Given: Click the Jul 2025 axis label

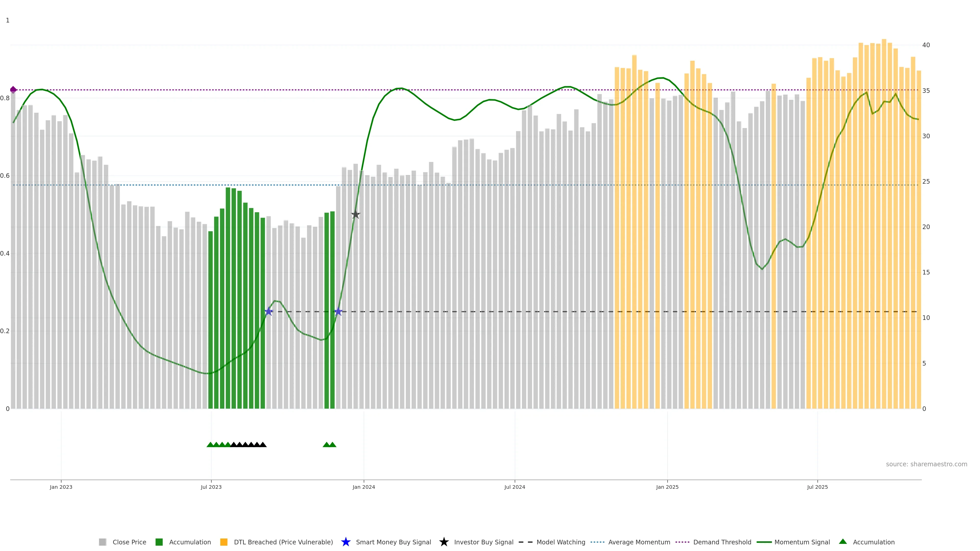Looking at the screenshot, I should pos(817,487).
